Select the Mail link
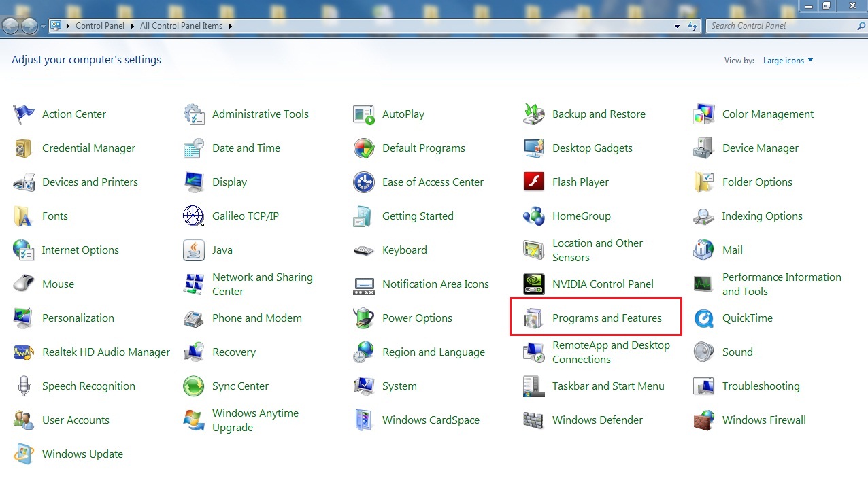The width and height of the screenshot is (868, 493). point(732,250)
